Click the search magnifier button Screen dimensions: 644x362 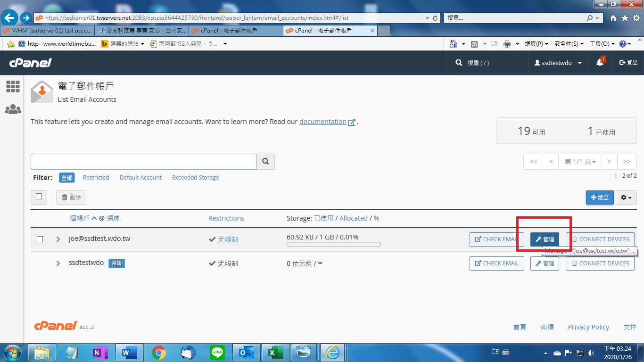pyautogui.click(x=265, y=161)
